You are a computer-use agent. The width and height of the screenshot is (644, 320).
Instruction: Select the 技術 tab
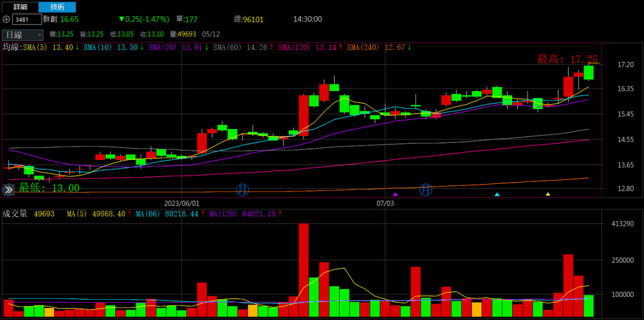tap(57, 7)
